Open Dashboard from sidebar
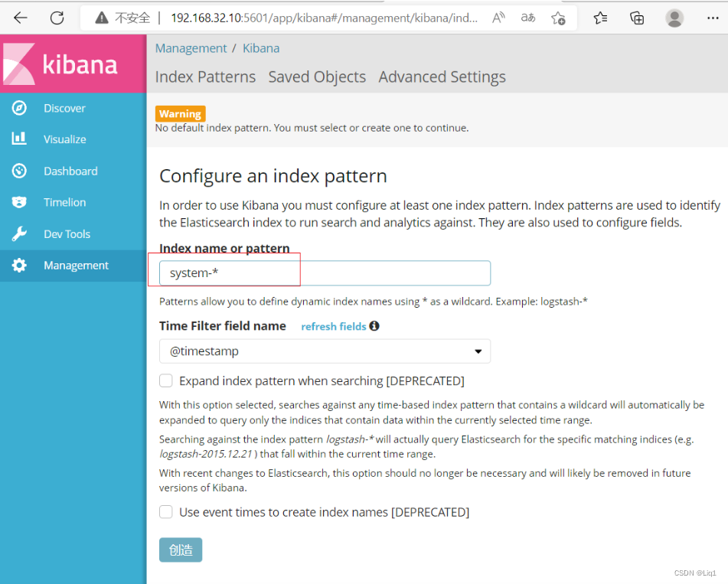The height and width of the screenshot is (584, 728). 73,171
